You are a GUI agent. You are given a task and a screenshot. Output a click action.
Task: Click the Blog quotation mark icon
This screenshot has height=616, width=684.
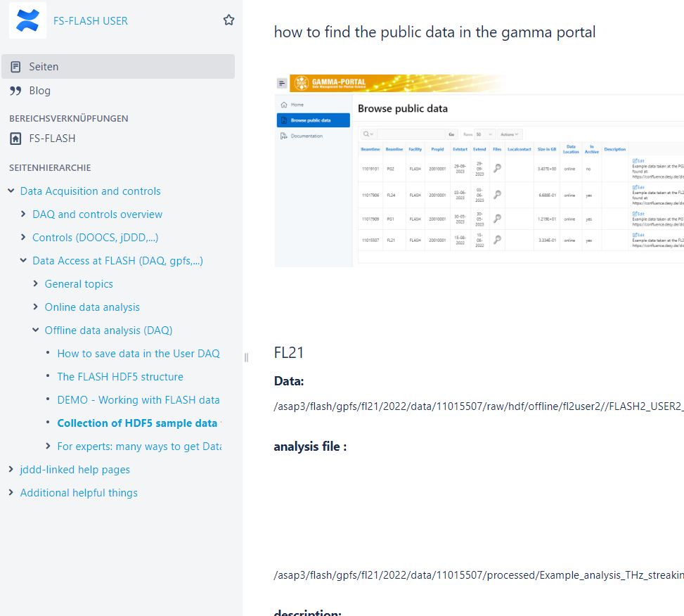pyautogui.click(x=16, y=91)
